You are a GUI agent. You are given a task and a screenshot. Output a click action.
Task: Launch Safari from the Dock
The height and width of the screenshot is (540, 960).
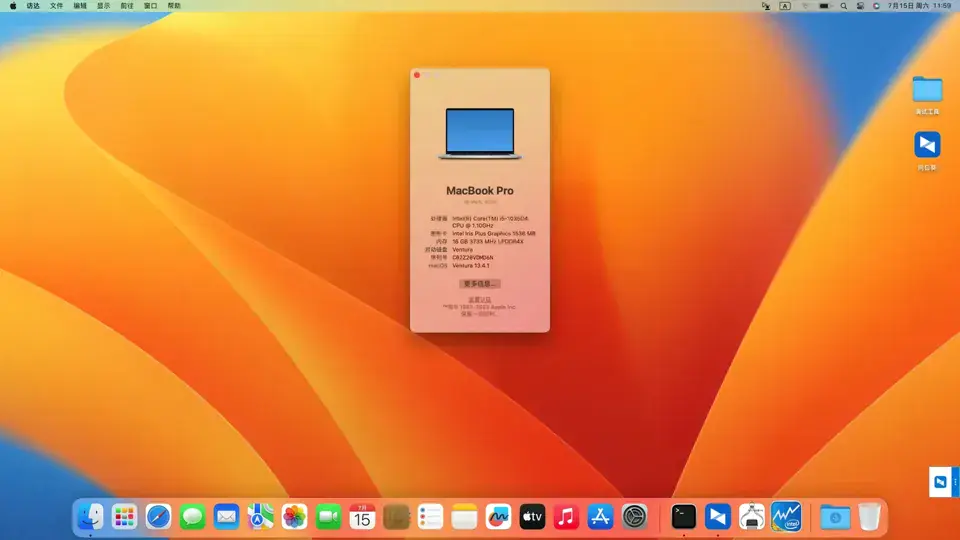pos(159,517)
